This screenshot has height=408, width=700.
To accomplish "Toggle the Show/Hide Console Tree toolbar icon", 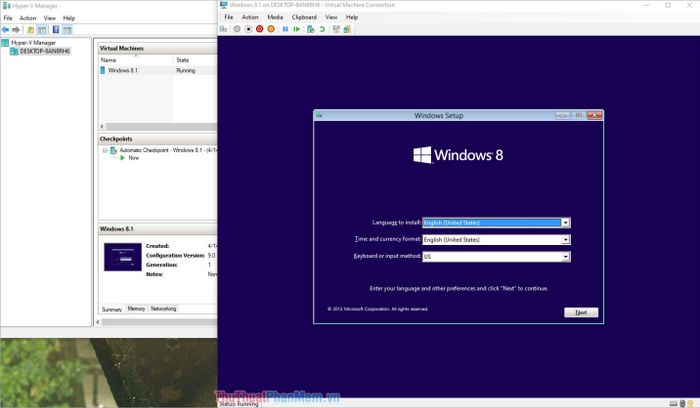I will pos(42,30).
